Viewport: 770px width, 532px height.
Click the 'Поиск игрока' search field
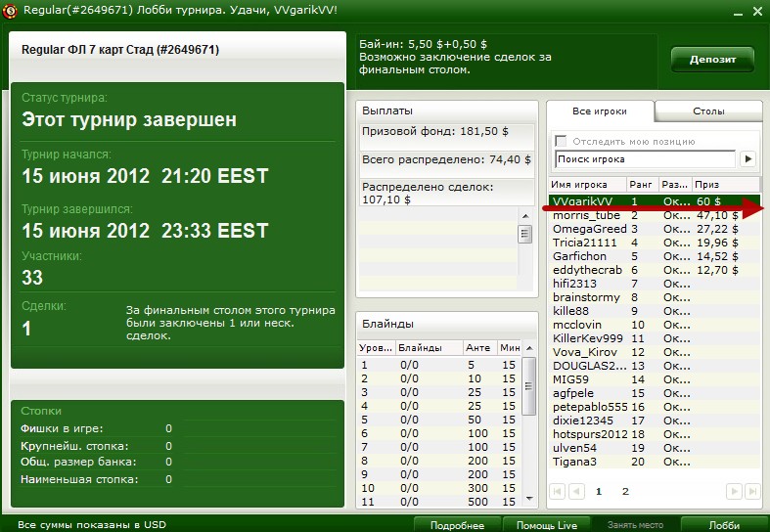click(x=646, y=159)
